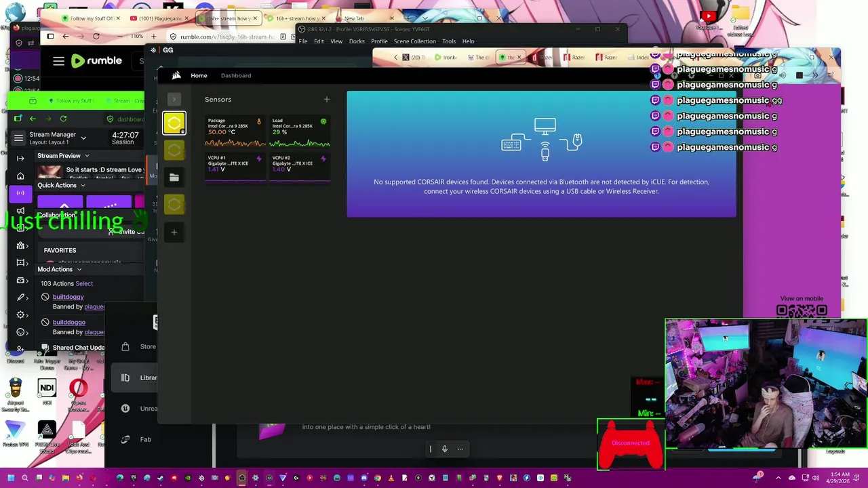Click the Select link in Mod Actions

pyautogui.click(x=84, y=284)
